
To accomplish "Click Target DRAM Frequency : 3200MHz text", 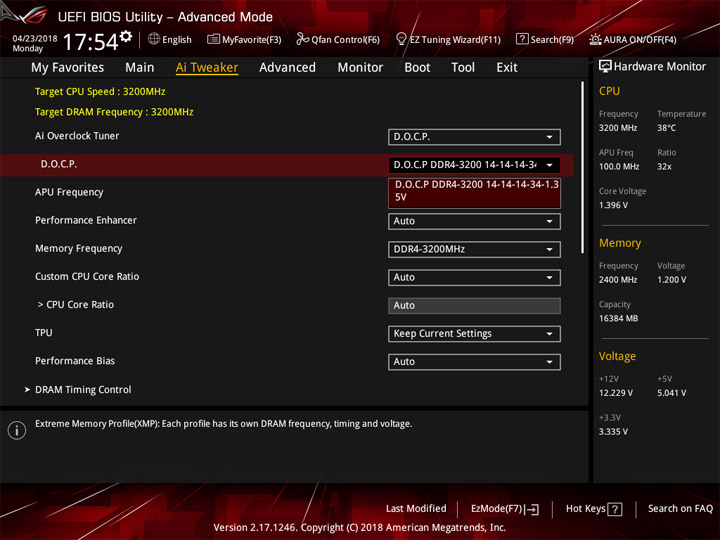I will point(114,112).
